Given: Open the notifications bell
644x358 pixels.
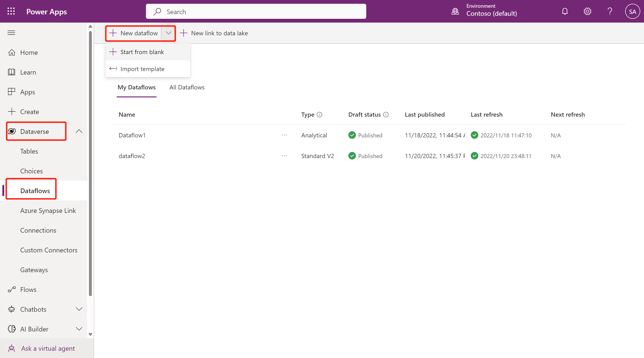Looking at the screenshot, I should coord(565,12).
